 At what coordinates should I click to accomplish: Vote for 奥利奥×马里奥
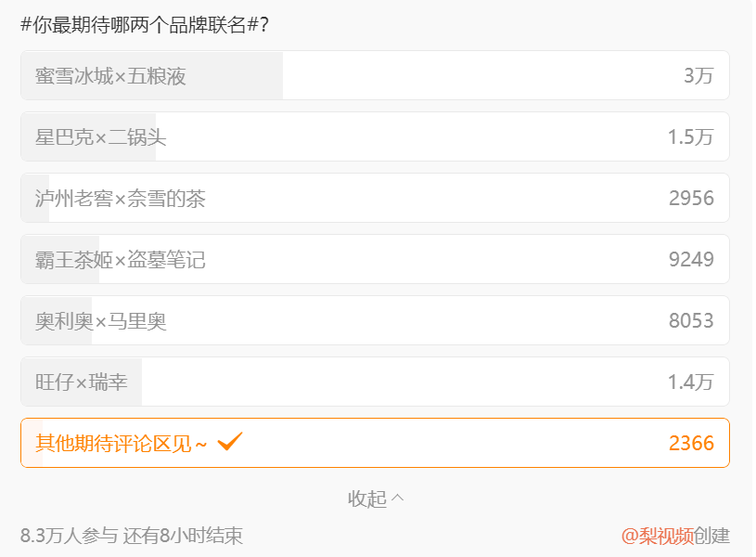[101, 321]
